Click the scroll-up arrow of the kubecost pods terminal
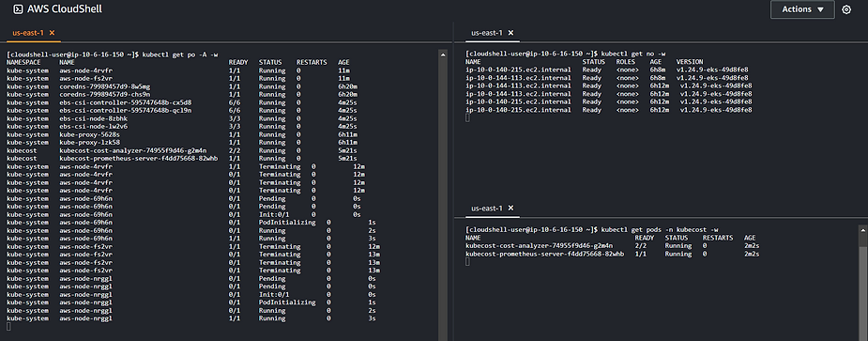This screenshot has width=868, height=341. [x=863, y=229]
